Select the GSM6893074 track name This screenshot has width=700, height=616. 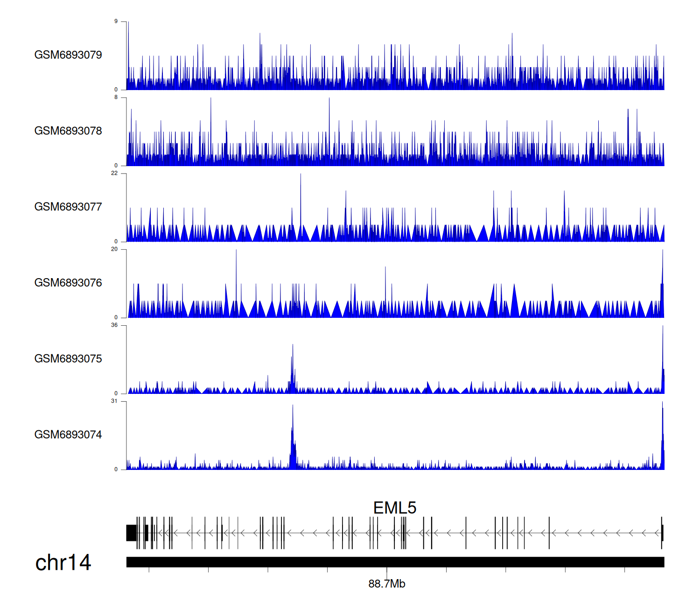click(68, 435)
